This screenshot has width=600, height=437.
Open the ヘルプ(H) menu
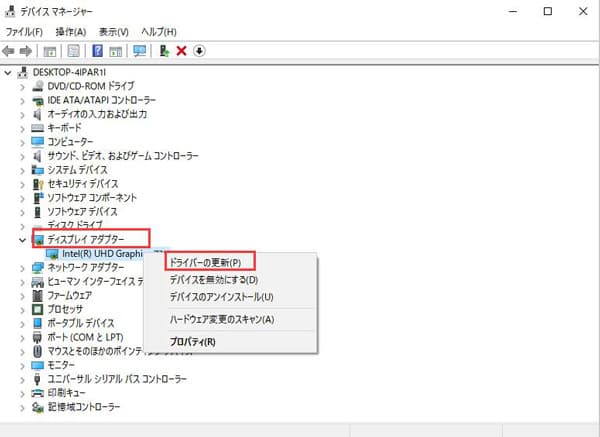[159, 31]
